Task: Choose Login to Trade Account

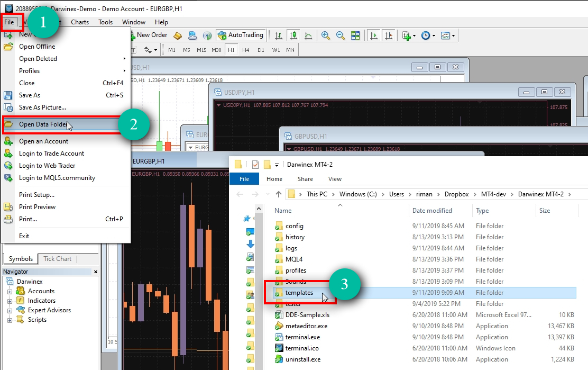Action: [66, 154]
